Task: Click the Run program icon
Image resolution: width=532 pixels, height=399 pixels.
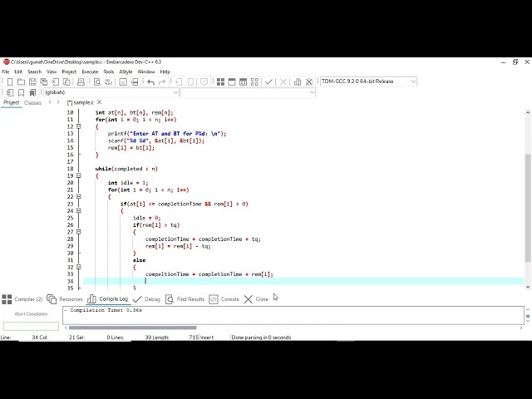Action: tap(232, 81)
